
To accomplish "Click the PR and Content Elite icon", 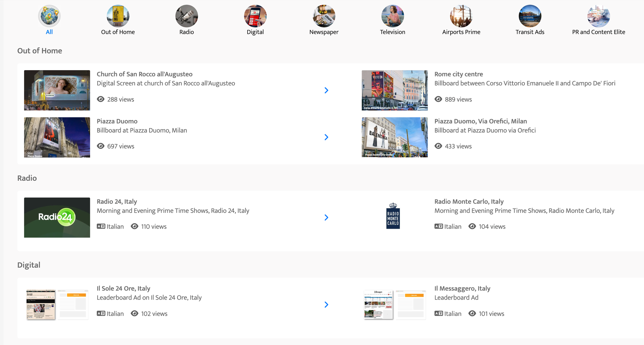I will [x=598, y=16].
